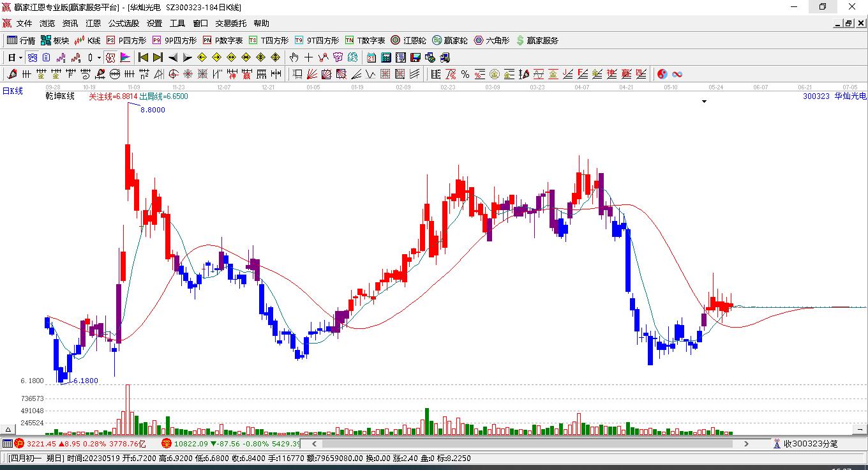
Task: Click the pink flag chart icon
Action: point(125,57)
